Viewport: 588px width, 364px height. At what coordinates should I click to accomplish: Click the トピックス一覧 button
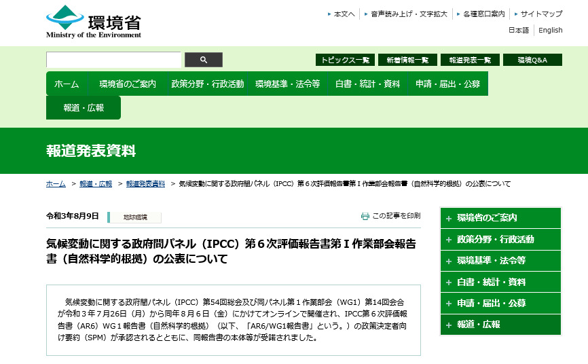(x=345, y=60)
